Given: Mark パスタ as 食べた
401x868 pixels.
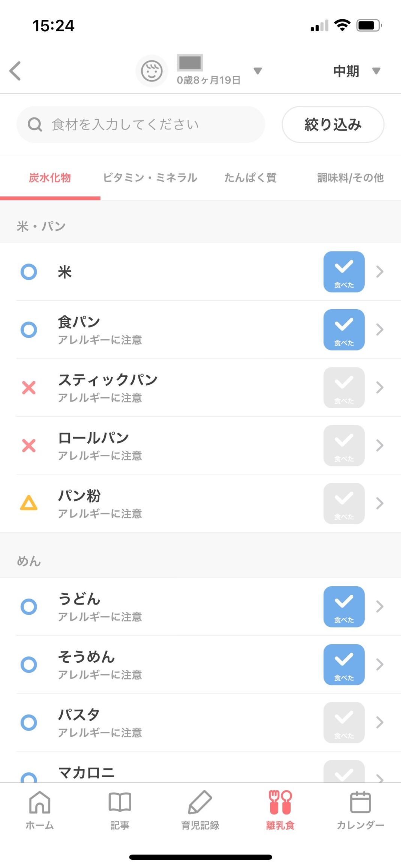Looking at the screenshot, I should click(x=344, y=722).
